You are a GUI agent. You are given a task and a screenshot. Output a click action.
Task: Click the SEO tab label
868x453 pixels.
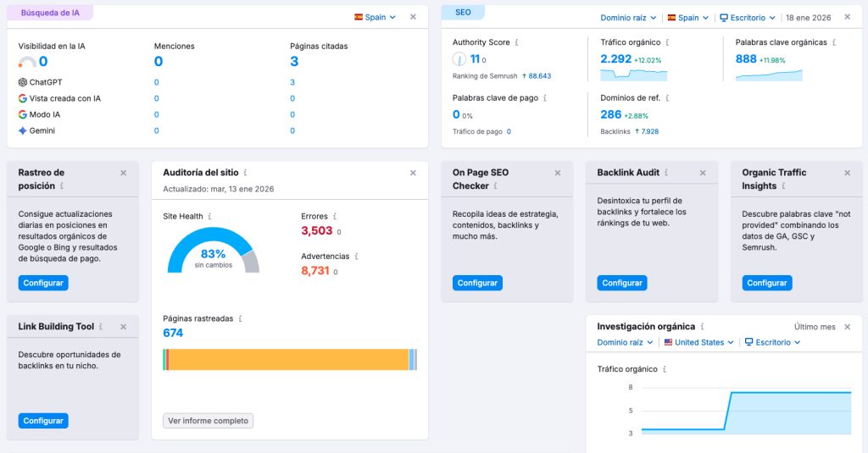point(463,12)
